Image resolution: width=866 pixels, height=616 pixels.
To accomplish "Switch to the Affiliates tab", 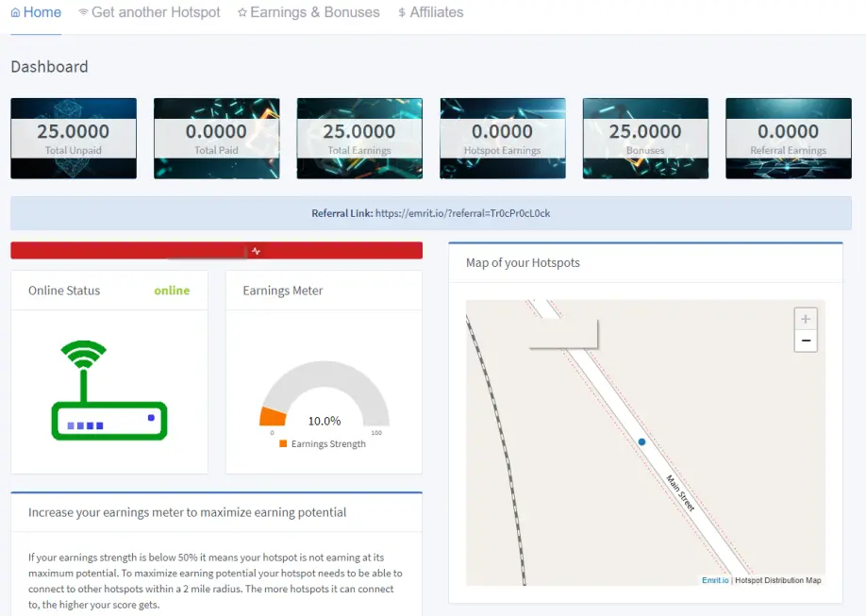I will pyautogui.click(x=431, y=12).
